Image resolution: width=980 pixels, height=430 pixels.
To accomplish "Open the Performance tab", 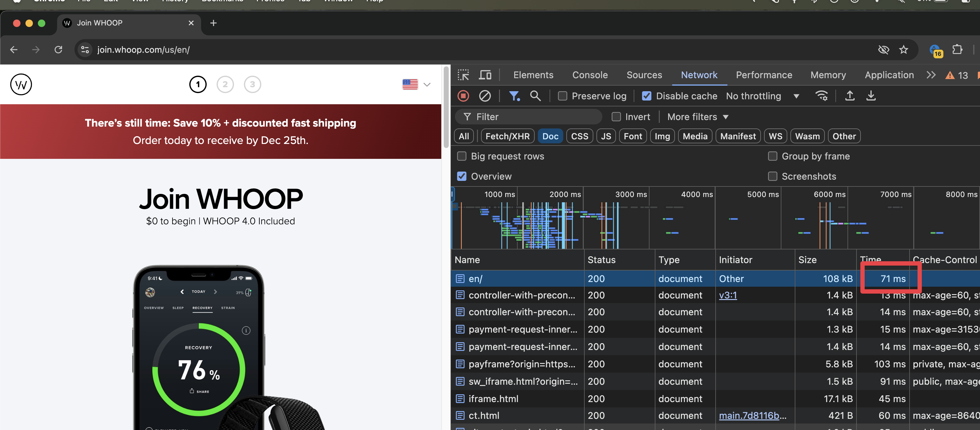I will click(x=764, y=75).
